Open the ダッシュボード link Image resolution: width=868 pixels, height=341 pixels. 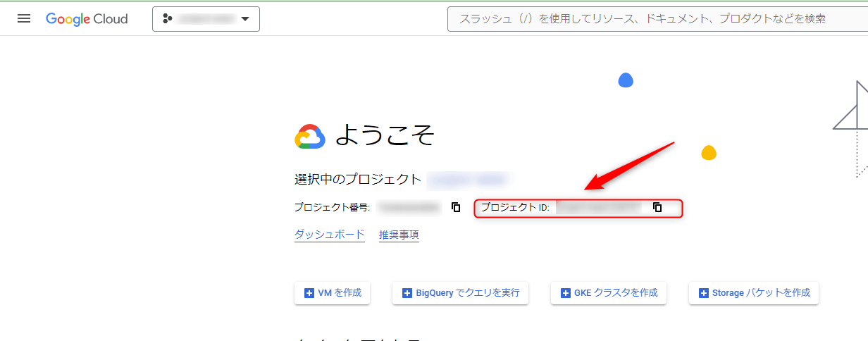pyautogui.click(x=330, y=235)
